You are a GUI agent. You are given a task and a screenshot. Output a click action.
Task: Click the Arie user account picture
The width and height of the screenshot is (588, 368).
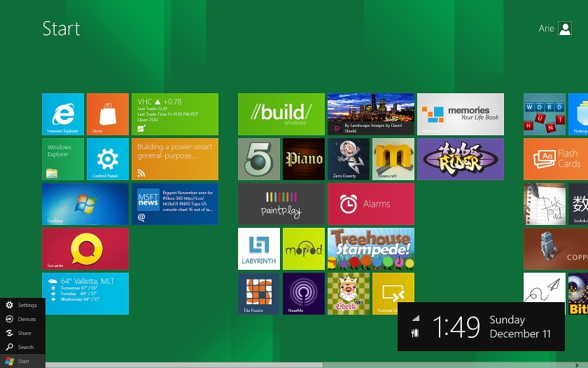click(565, 28)
